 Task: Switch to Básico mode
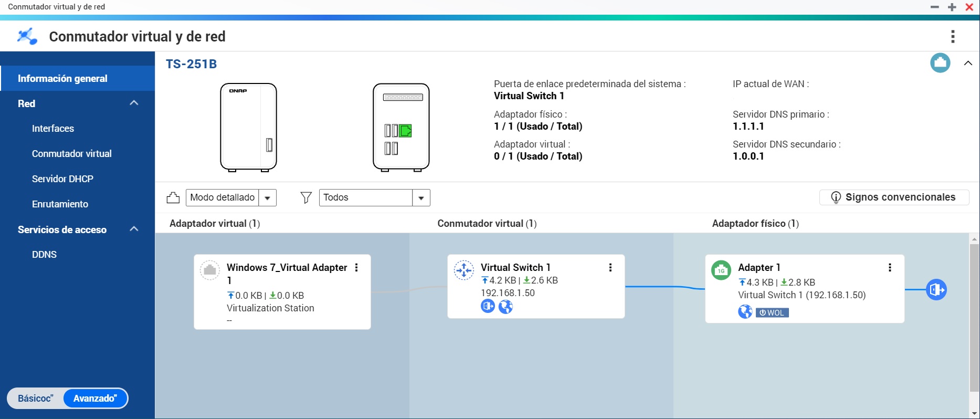(x=35, y=399)
